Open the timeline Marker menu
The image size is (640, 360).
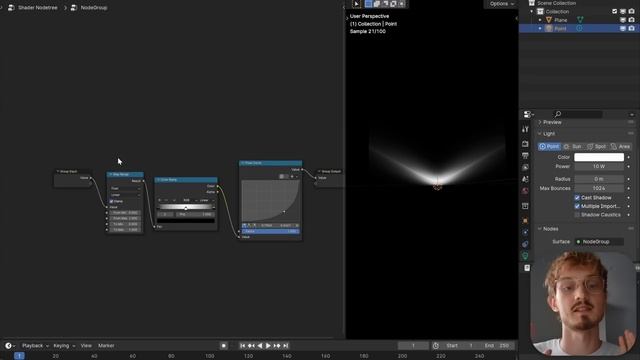tap(106, 346)
